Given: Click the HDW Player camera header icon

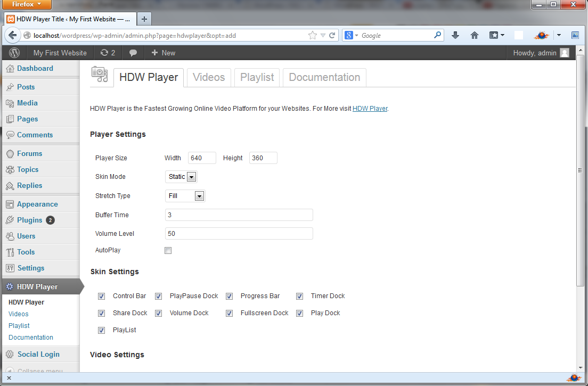Looking at the screenshot, I should tap(100, 74).
